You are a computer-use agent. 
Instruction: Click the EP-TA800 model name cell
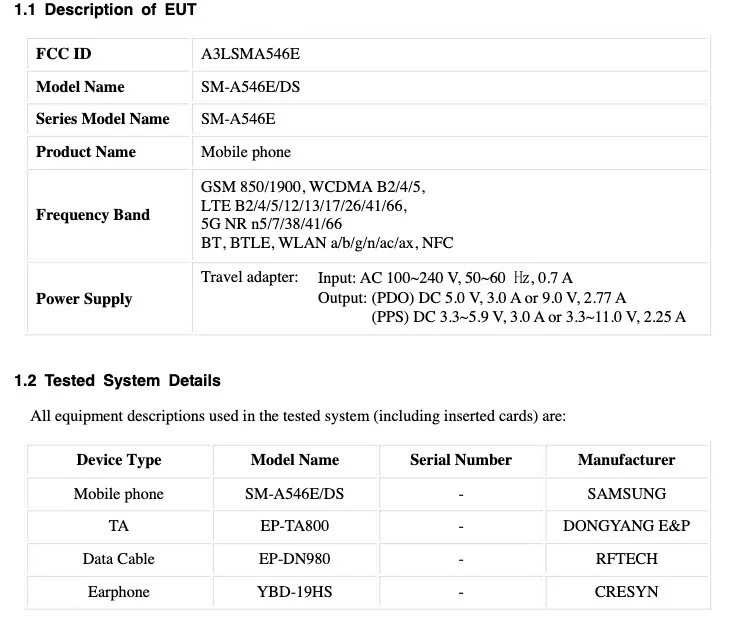click(x=294, y=526)
